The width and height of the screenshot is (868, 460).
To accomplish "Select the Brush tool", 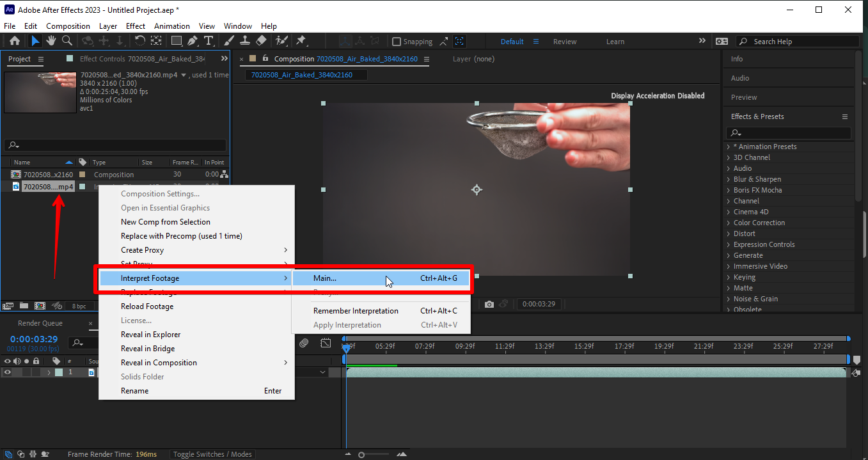I will 228,41.
